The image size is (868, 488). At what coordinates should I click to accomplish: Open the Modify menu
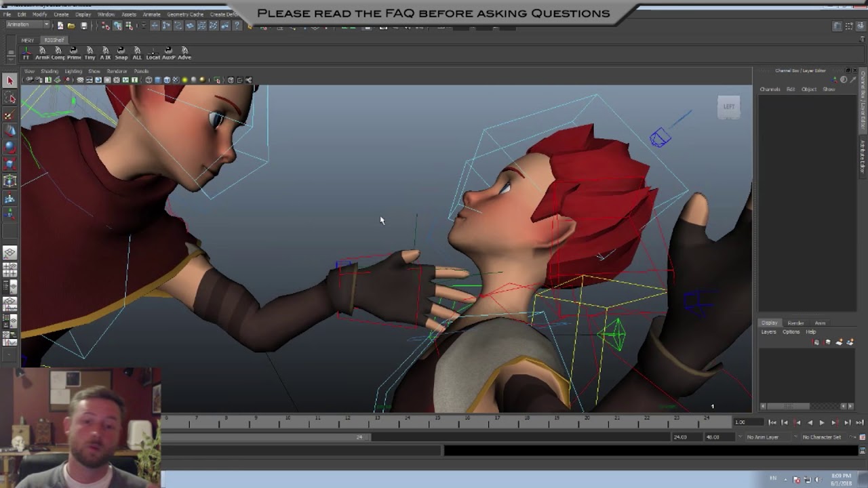click(x=40, y=14)
